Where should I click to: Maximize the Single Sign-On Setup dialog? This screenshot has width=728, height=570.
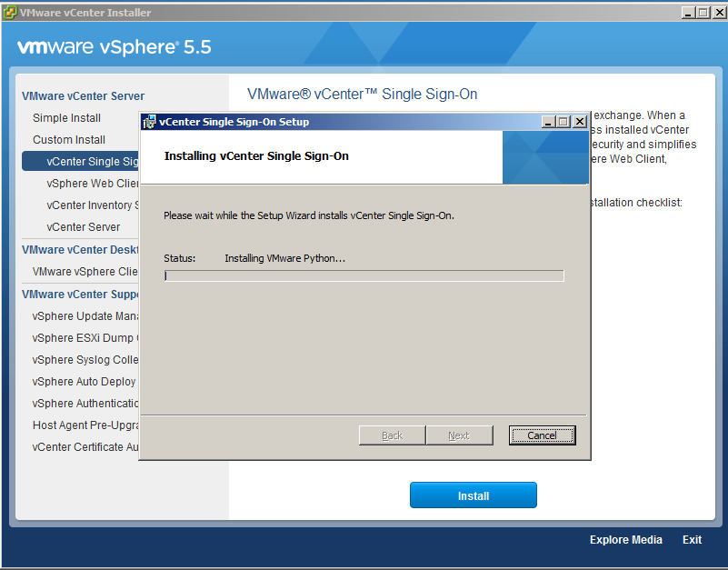[x=563, y=122]
